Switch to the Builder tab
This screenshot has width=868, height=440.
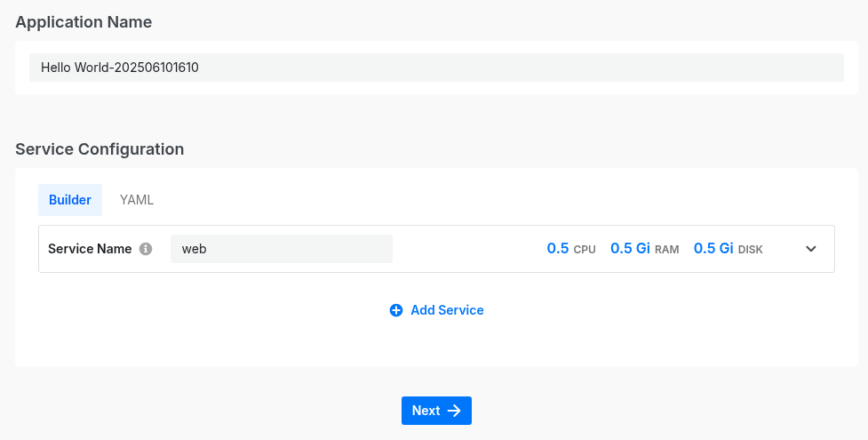[70, 200]
